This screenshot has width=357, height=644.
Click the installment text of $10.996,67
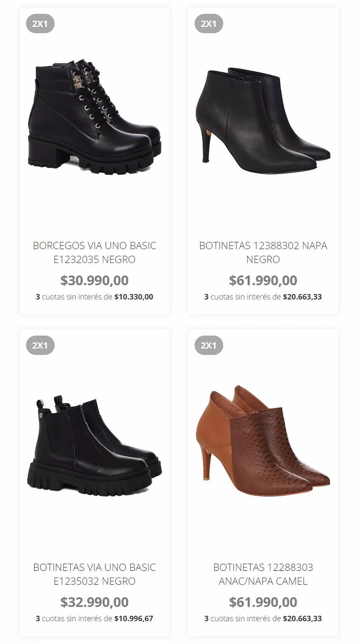pos(94,619)
